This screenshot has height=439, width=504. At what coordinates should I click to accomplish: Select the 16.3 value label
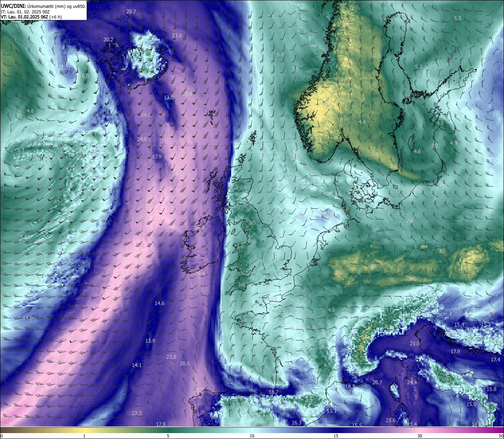[296, 422]
